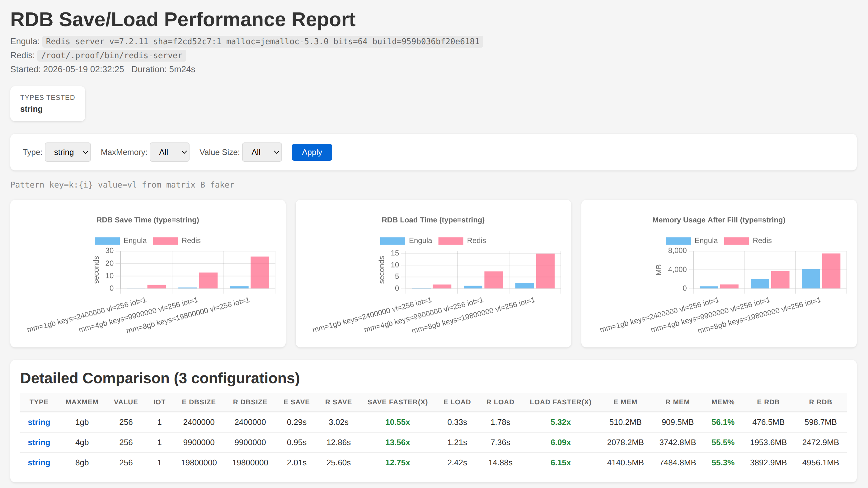Open the string link in the 1gb row
The width and height of the screenshot is (868, 488).
[x=39, y=422]
